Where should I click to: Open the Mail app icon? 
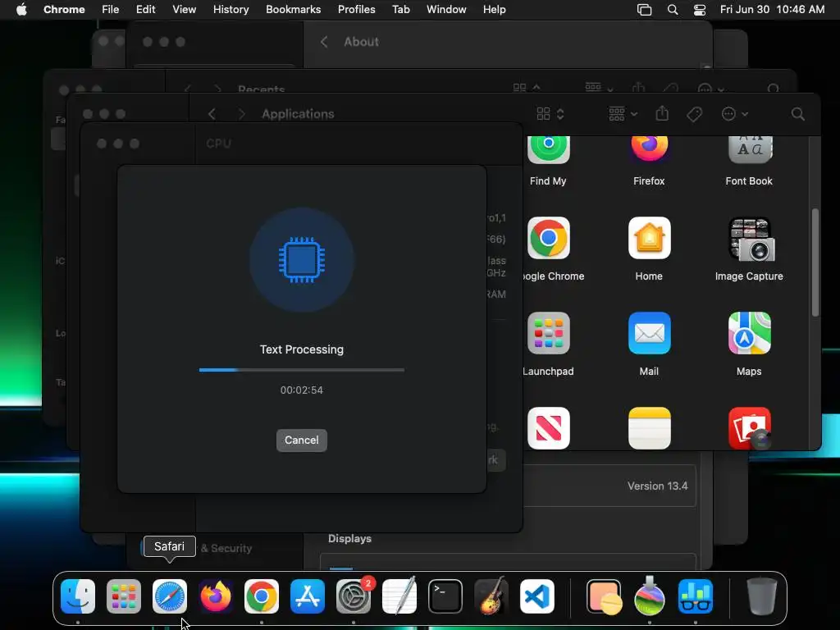(x=649, y=333)
